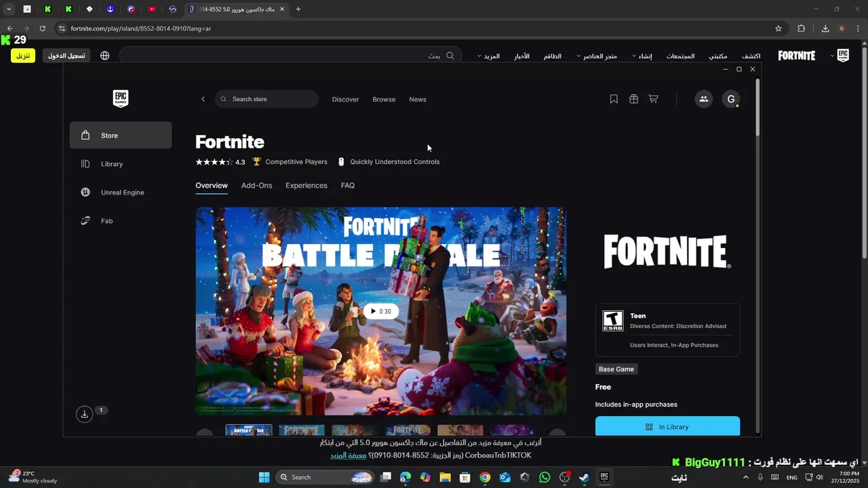This screenshot has height=488, width=868.
Task: Switch to the FAQ tab
Action: pos(348,185)
